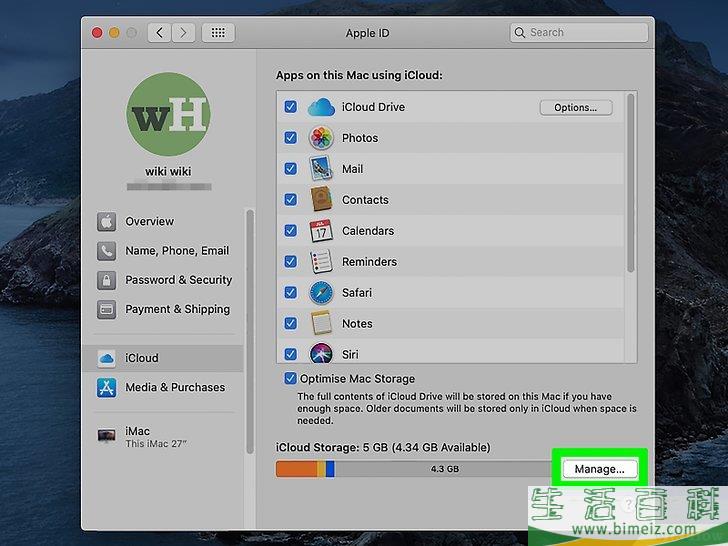Go back with the left arrow button

tap(160, 33)
